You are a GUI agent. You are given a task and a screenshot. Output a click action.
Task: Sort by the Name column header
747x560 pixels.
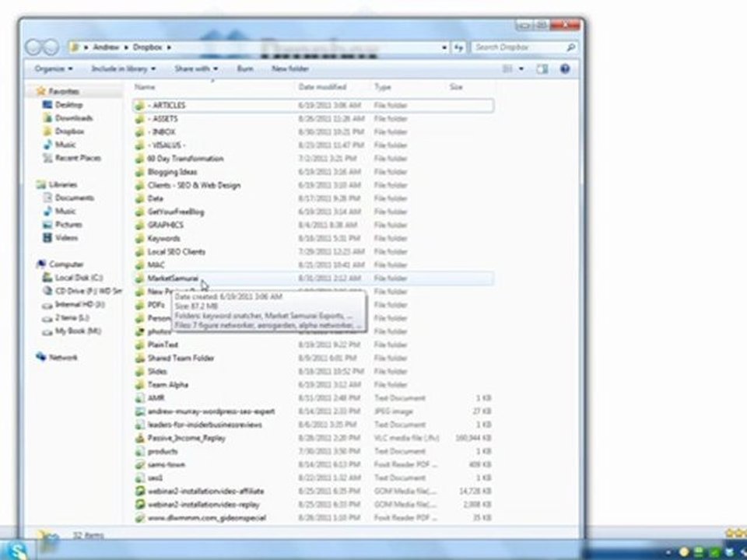pyautogui.click(x=145, y=86)
